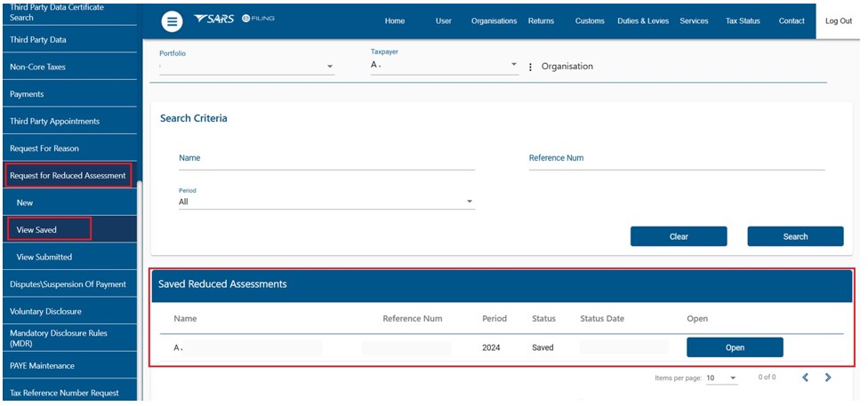Click the Name search field

tap(326, 159)
